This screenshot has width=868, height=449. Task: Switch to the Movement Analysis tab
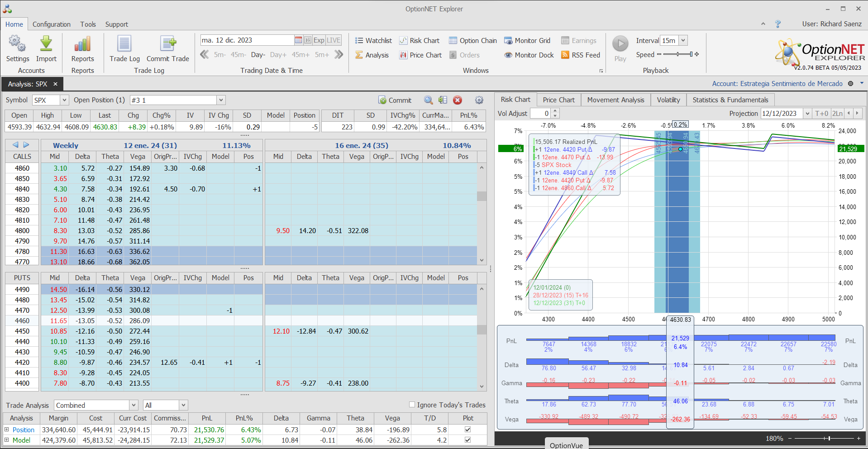point(615,100)
